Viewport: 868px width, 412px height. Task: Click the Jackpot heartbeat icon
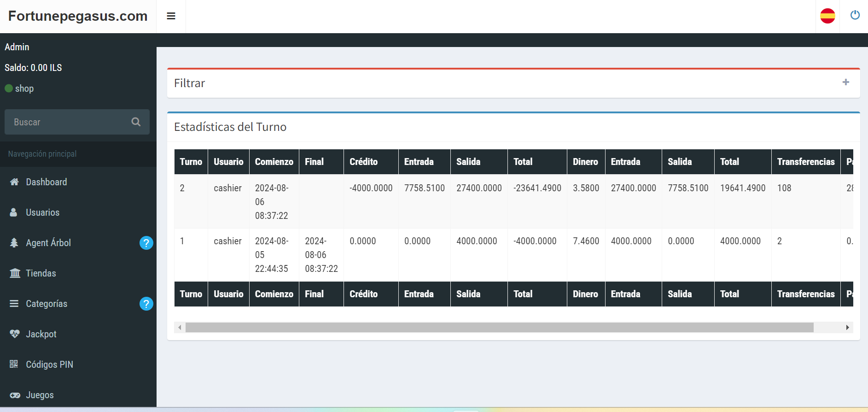point(15,334)
